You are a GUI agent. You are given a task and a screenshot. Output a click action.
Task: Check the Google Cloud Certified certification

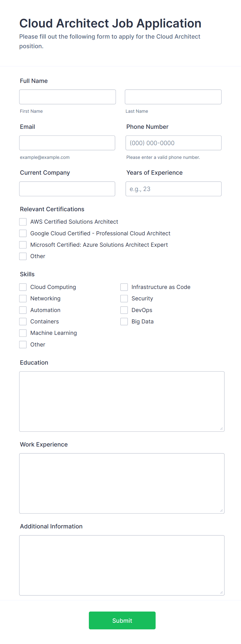pos(23,233)
